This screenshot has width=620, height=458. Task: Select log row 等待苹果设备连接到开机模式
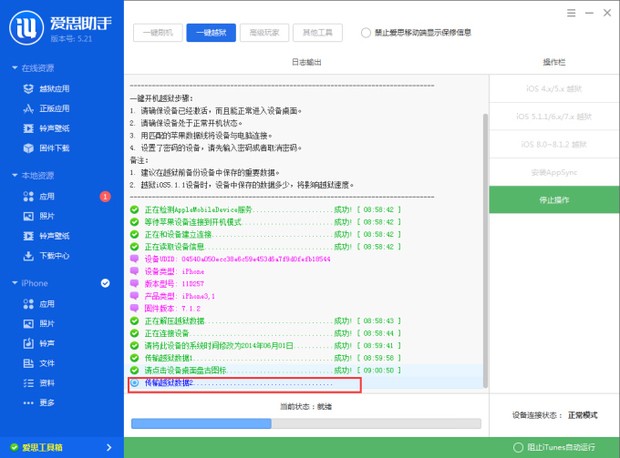[x=265, y=222]
